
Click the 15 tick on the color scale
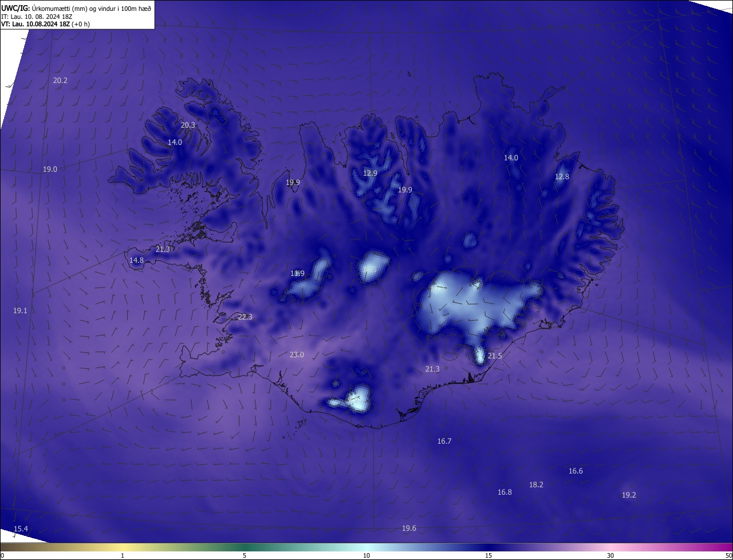click(x=488, y=556)
